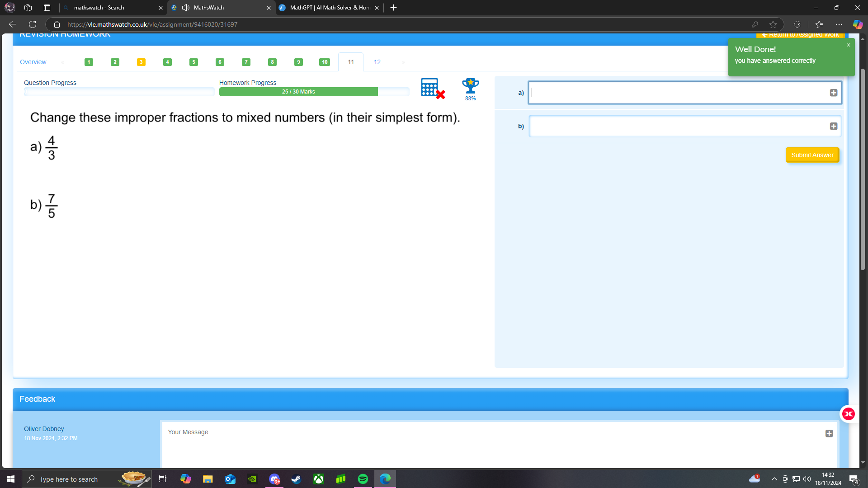Open the math input plus icon for answer b)

[834, 126]
